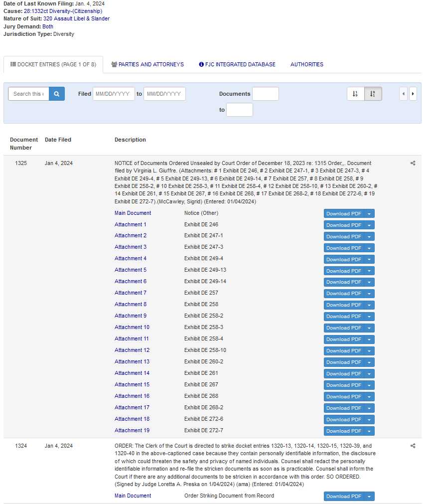427x504 pixels.
Task: Sort docket entries in ascending order
Action: [x=355, y=94]
